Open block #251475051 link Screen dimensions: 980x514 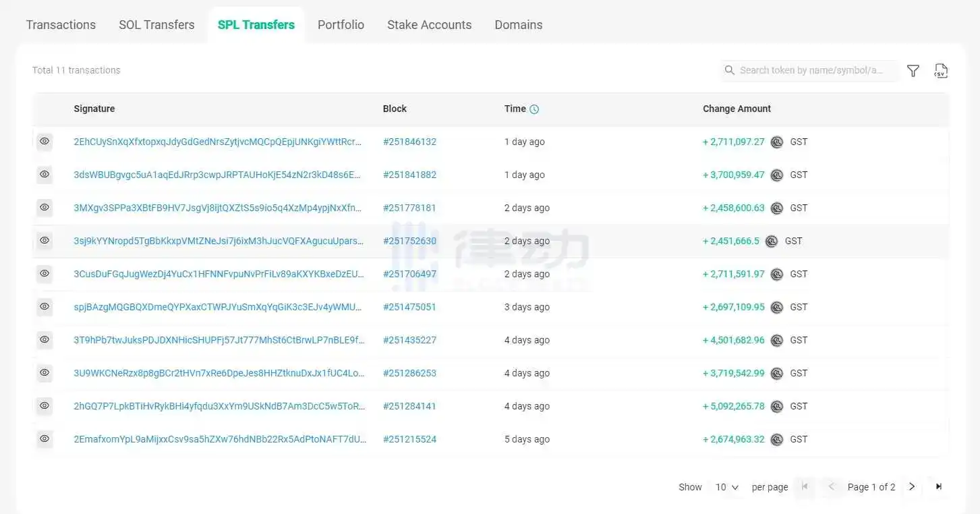point(409,307)
